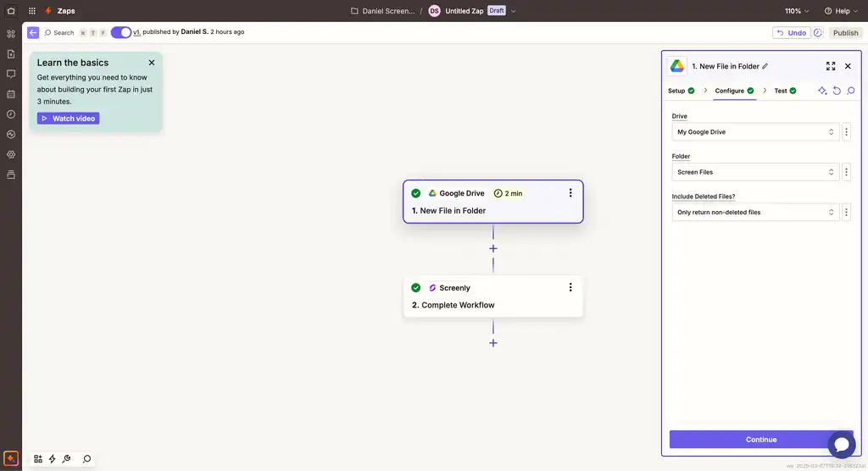Image resolution: width=868 pixels, height=471 pixels.
Task: Click the Continue button
Action: click(x=761, y=440)
